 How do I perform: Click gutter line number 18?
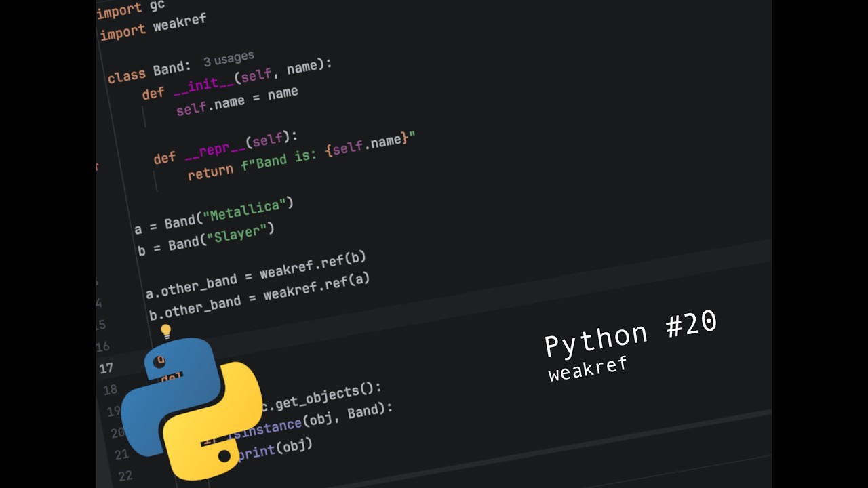pos(110,390)
